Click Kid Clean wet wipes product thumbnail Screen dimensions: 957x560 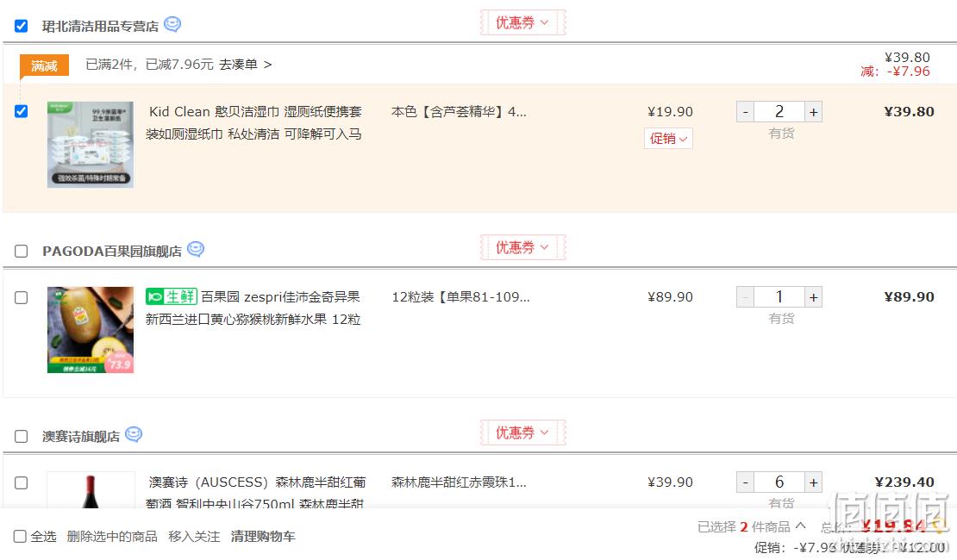[x=91, y=145]
